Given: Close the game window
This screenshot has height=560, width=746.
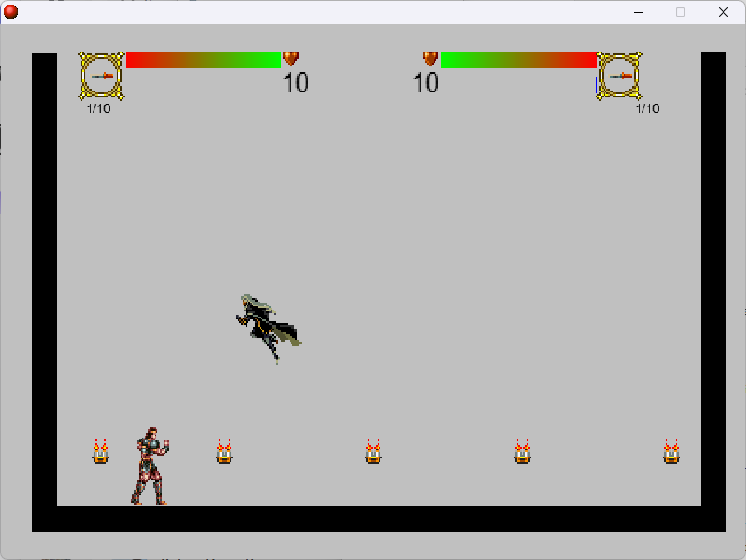Looking at the screenshot, I should point(724,12).
